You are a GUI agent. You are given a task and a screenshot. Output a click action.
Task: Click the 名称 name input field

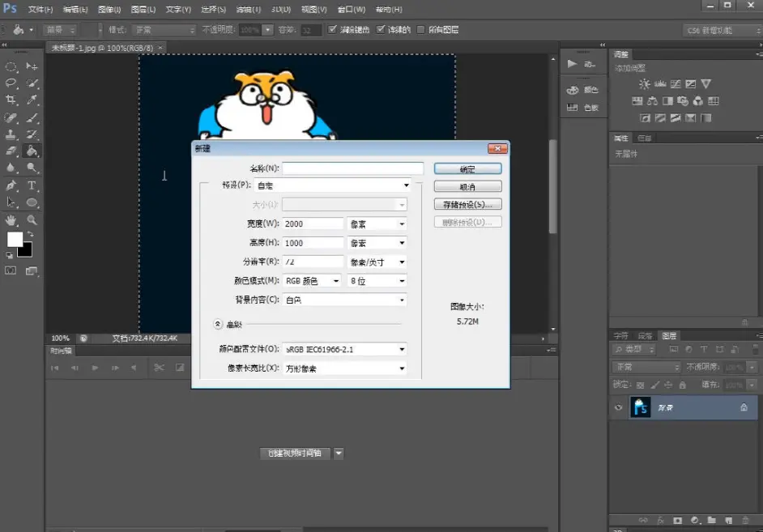click(353, 168)
